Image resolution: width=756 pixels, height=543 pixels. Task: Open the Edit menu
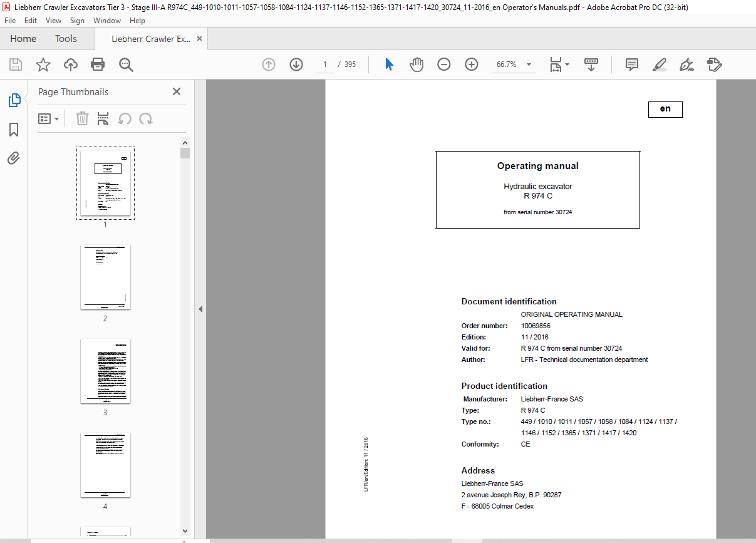tap(31, 21)
